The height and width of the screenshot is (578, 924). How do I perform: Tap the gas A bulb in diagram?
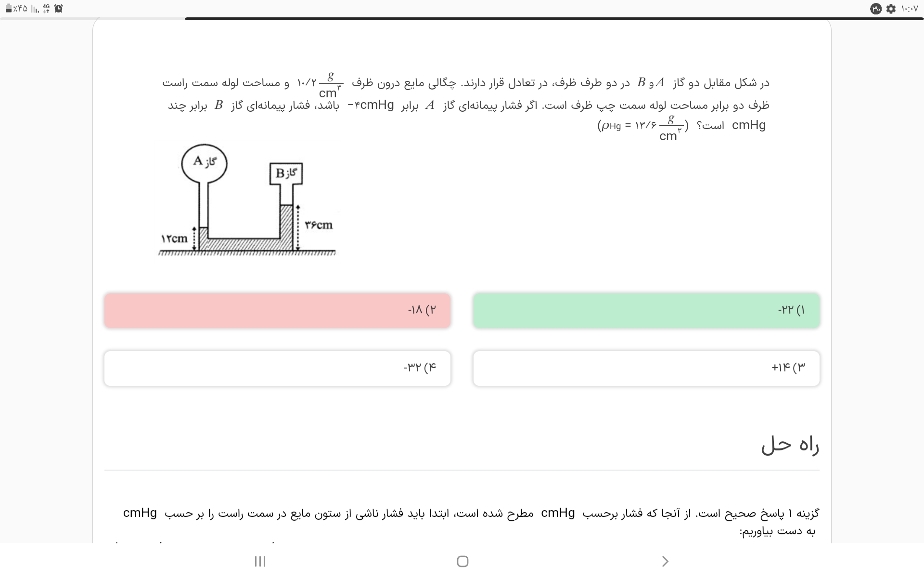(204, 163)
